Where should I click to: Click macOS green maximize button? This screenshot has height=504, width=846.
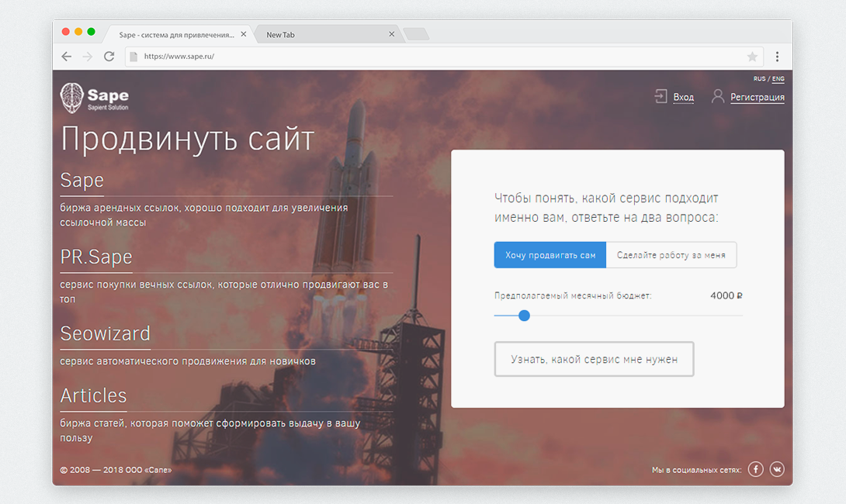click(x=91, y=32)
